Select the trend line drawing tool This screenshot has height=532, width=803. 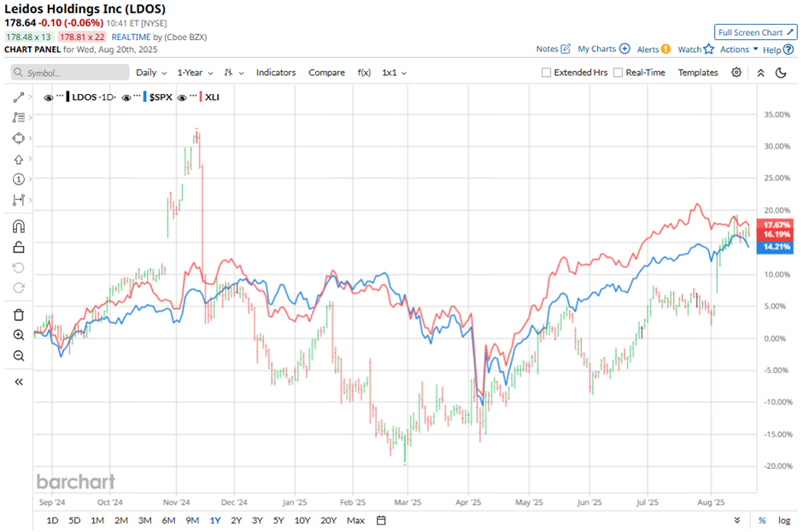pyautogui.click(x=19, y=97)
